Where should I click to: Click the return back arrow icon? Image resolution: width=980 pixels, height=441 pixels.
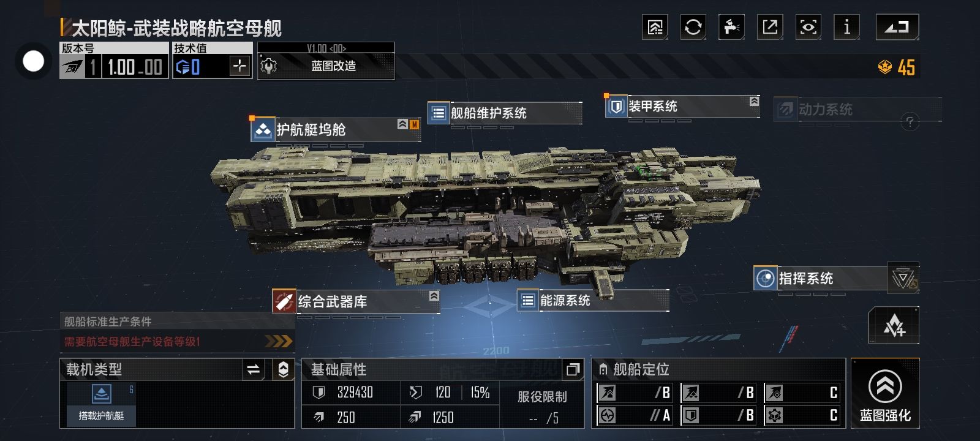(x=897, y=27)
